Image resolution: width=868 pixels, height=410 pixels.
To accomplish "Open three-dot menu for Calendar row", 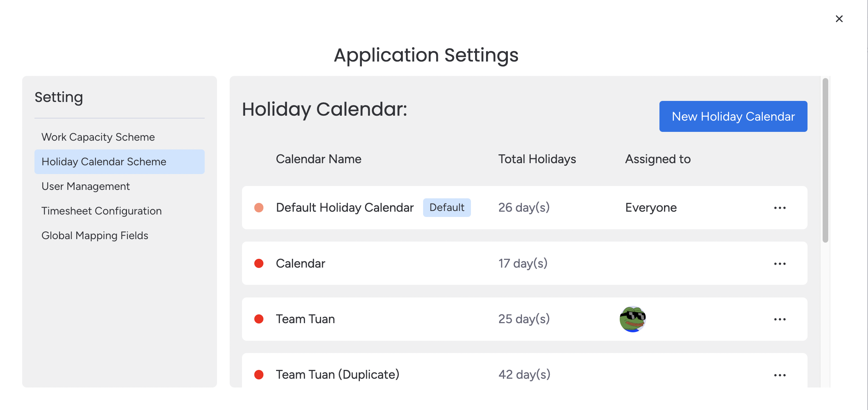I will pos(780,264).
